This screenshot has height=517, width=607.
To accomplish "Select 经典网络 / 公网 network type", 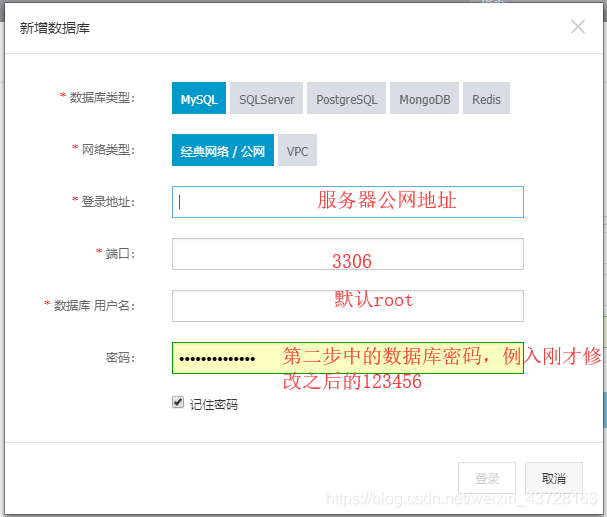I will [x=223, y=150].
